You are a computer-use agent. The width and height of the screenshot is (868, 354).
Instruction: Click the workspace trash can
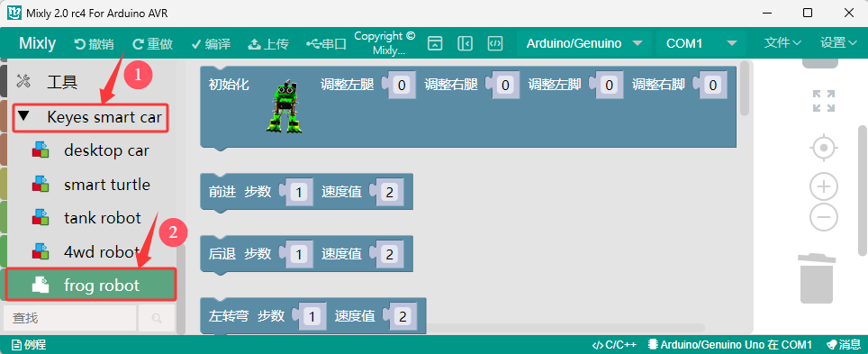point(817,278)
